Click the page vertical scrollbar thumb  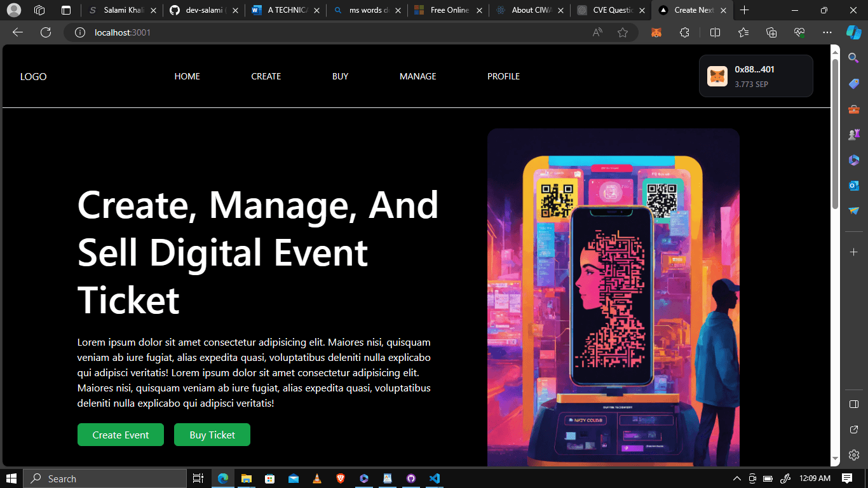pyautogui.click(x=835, y=133)
